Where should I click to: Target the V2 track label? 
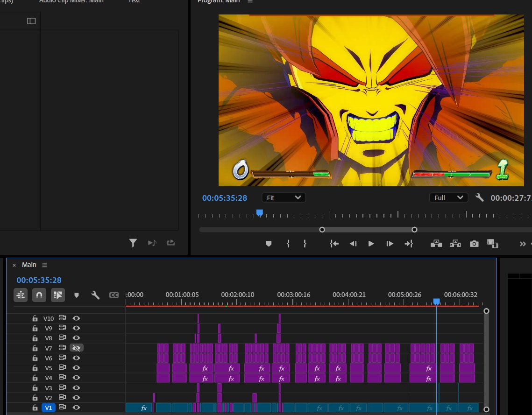pos(48,398)
